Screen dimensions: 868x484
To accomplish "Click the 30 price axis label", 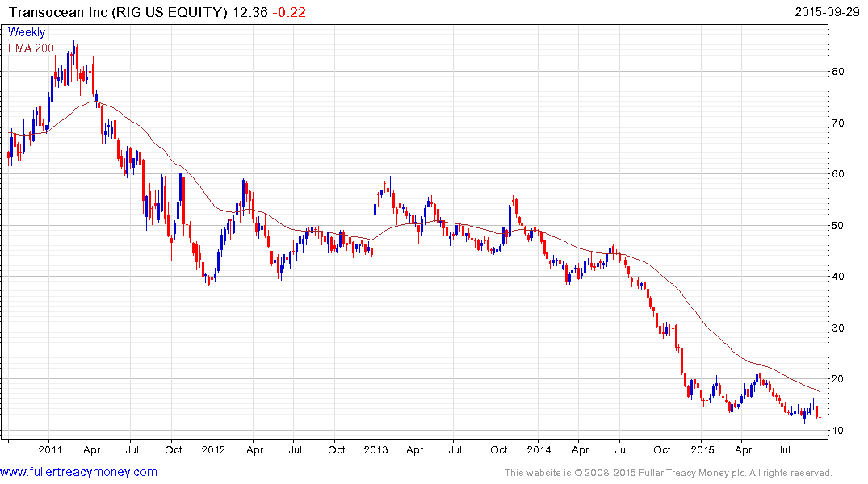I will pyautogui.click(x=837, y=328).
